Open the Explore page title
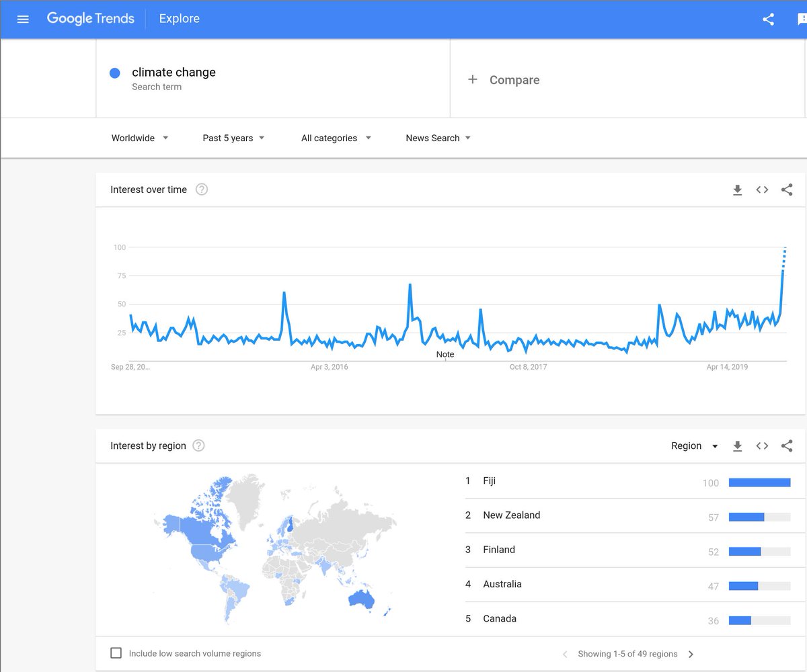Image resolution: width=807 pixels, height=672 pixels. pos(179,19)
